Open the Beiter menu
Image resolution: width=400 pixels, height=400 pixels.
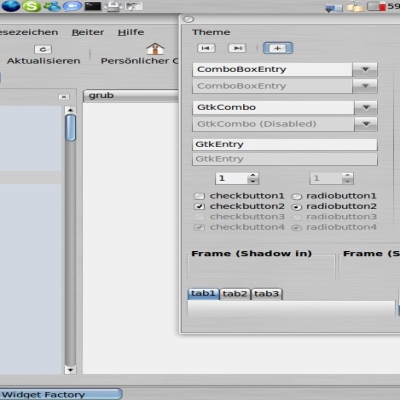[x=88, y=32]
